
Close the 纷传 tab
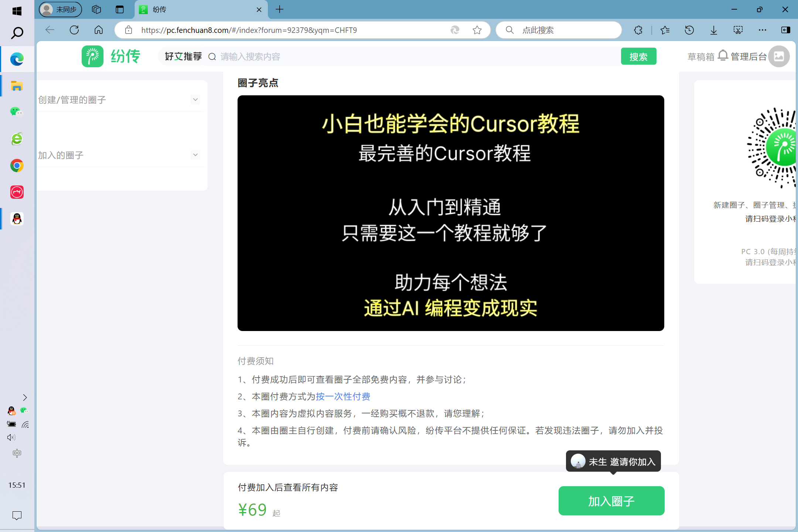click(259, 10)
